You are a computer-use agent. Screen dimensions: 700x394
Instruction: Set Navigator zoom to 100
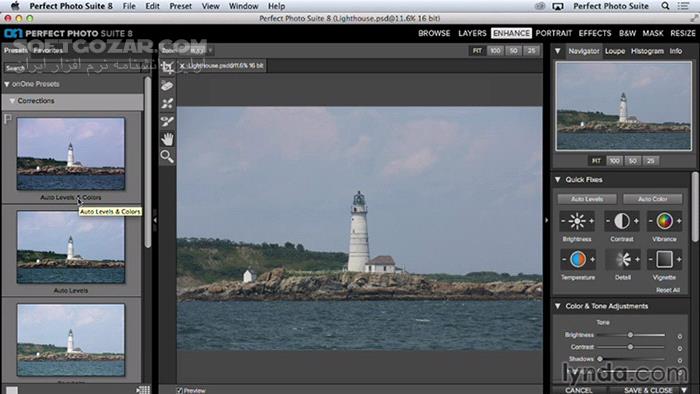(x=614, y=161)
